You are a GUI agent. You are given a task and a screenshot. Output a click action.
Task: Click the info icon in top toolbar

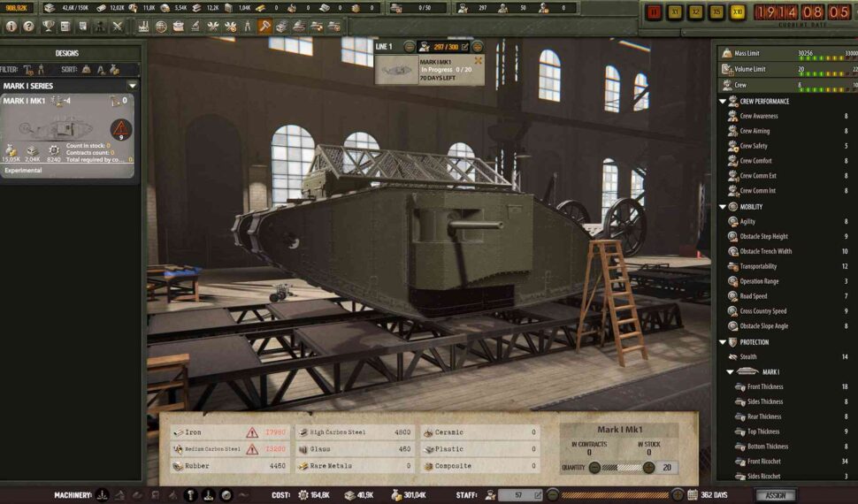(11, 27)
